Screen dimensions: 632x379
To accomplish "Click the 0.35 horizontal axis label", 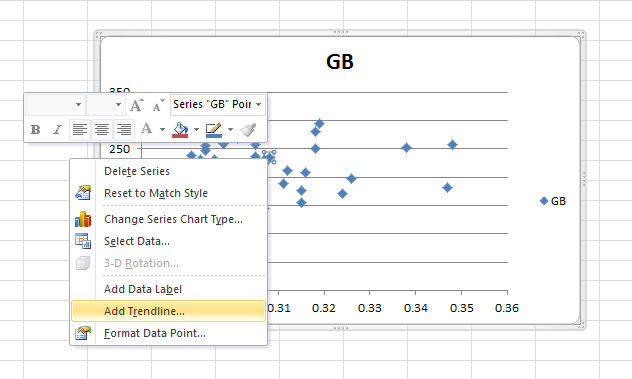I will [x=462, y=308].
